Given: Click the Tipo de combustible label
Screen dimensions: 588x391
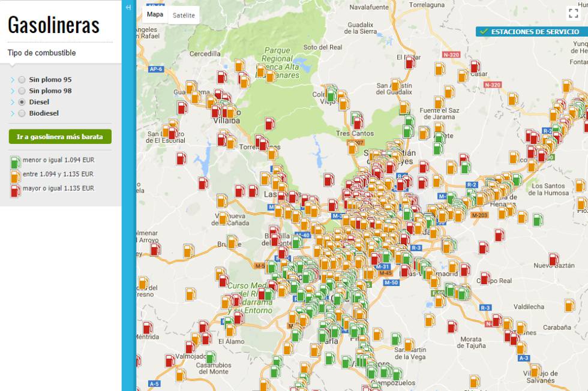Looking at the screenshot, I should pos(41,53).
